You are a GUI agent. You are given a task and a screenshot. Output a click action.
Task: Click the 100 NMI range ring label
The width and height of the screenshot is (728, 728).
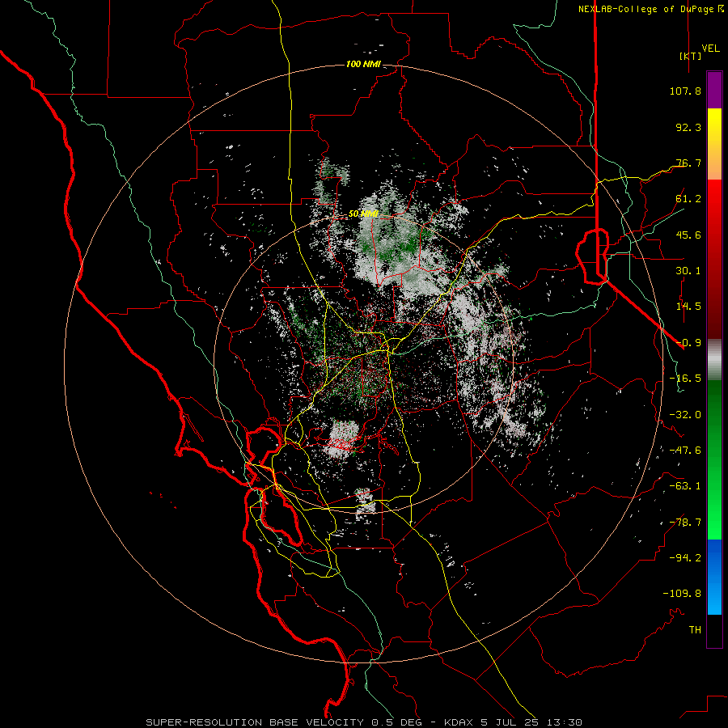(363, 64)
